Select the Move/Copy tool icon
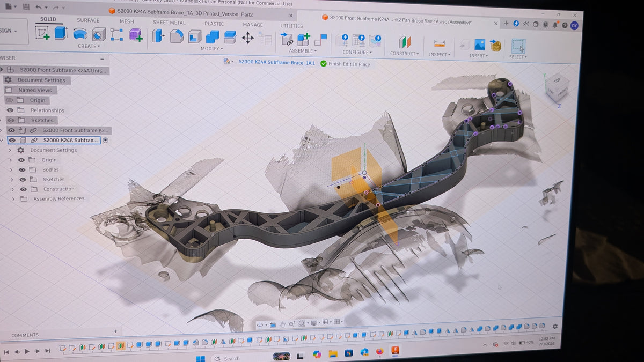644x362 pixels. click(x=247, y=37)
